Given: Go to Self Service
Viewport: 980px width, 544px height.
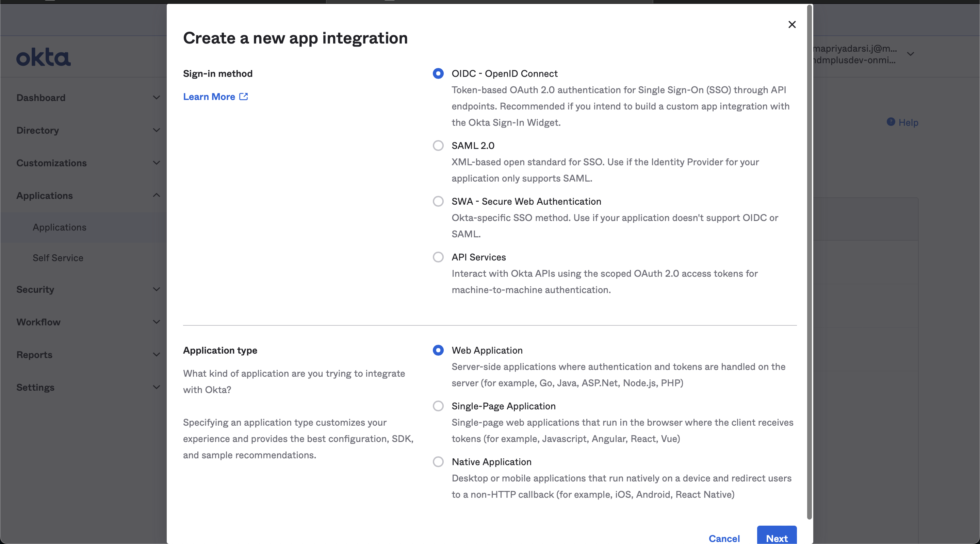Looking at the screenshot, I should click(x=58, y=257).
